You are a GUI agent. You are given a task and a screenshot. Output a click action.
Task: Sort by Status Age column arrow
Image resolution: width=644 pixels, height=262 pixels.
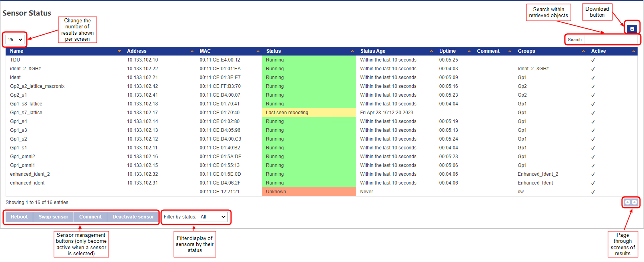coord(431,51)
